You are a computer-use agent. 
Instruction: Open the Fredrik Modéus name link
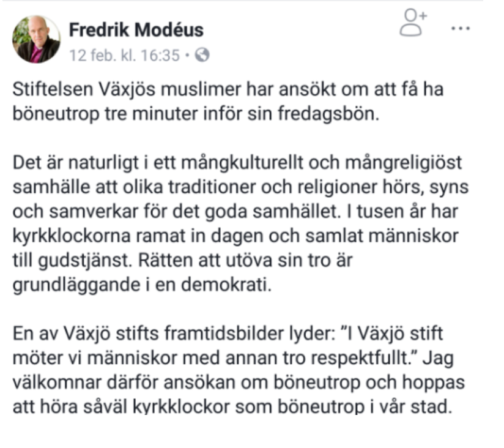[x=136, y=30]
